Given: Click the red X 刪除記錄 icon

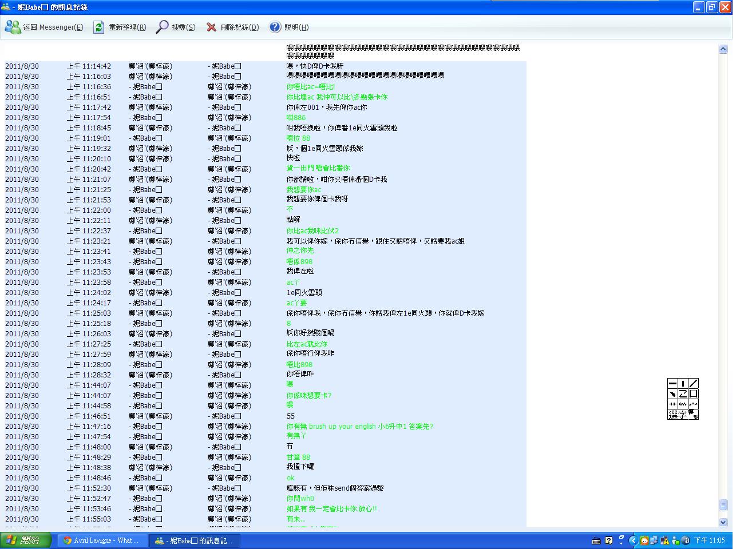Looking at the screenshot, I should (x=211, y=27).
